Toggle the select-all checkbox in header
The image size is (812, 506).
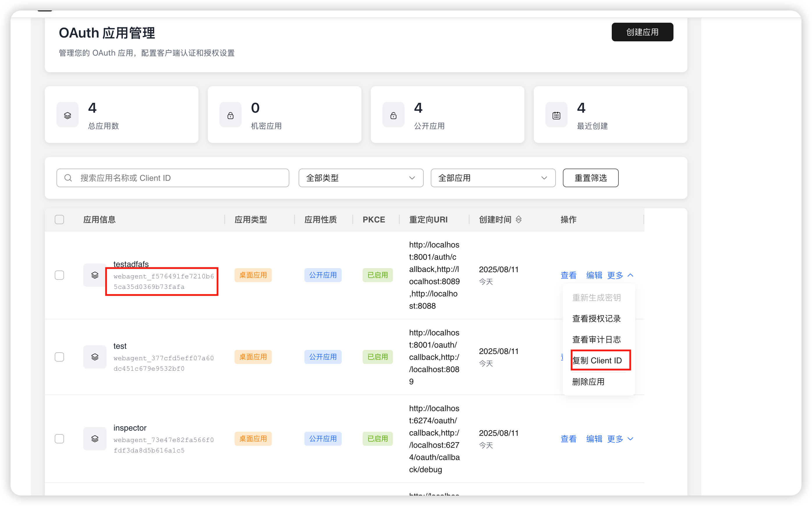pos(60,220)
